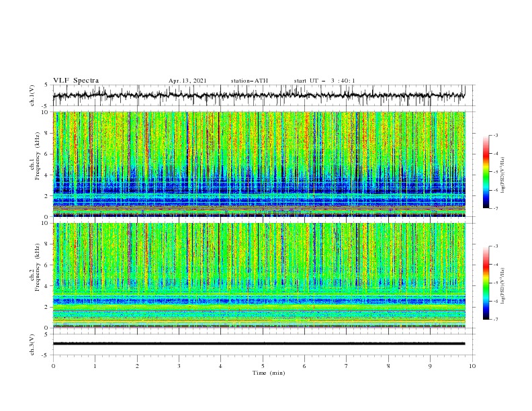The width and height of the screenshot is (532, 411).
Task: Click the "-3" tick on ch.2 colorbar
Action: pyautogui.click(x=495, y=246)
